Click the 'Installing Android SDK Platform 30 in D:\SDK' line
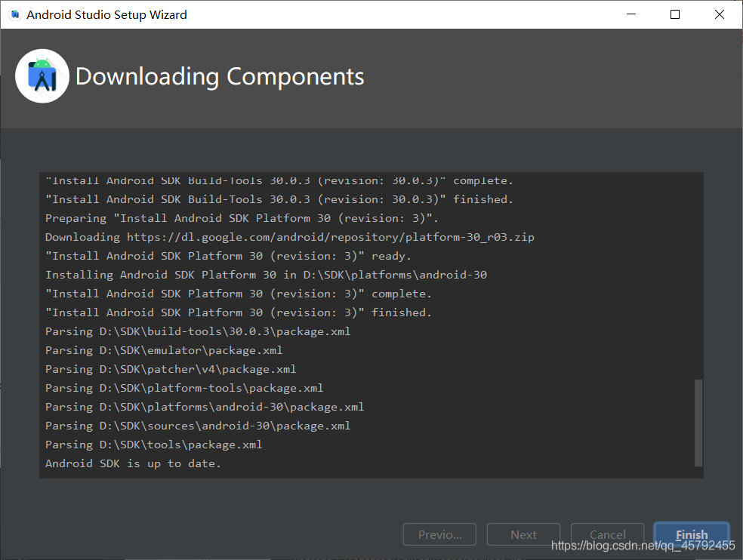 point(266,275)
